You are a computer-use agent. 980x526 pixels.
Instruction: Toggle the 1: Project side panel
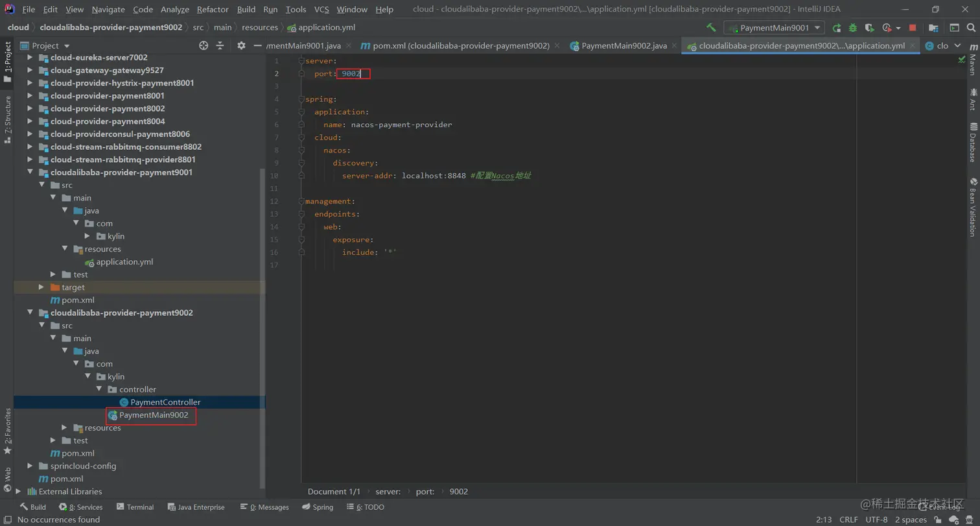(7, 62)
